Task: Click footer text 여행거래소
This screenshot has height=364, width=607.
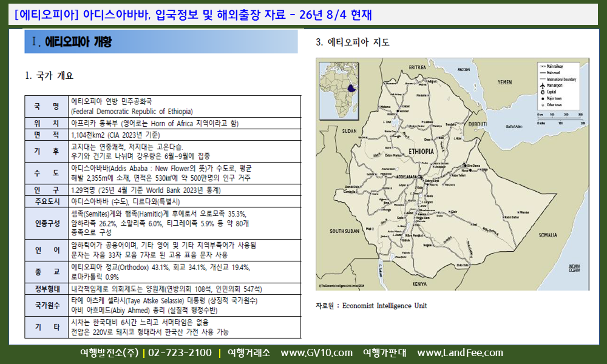Action: (x=248, y=353)
